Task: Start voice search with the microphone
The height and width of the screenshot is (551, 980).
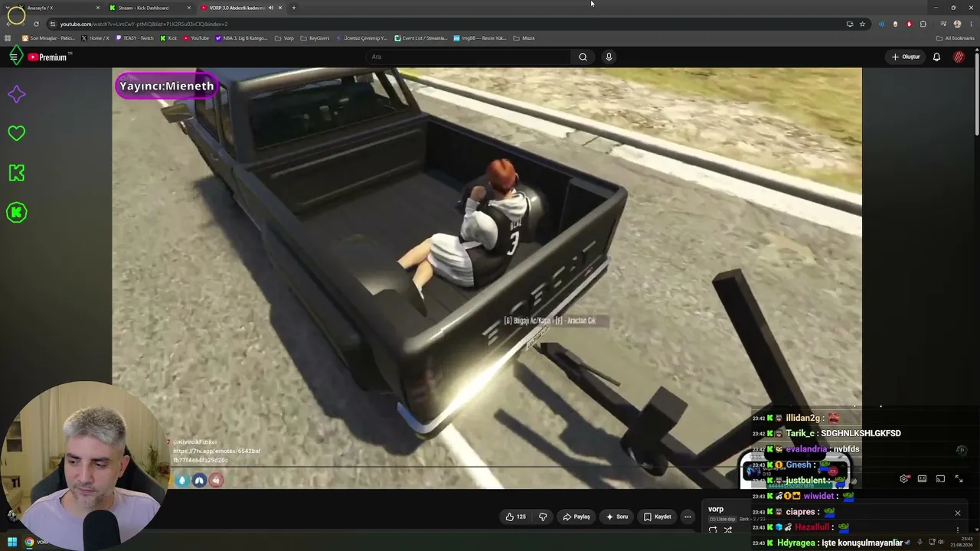Action: pos(609,57)
